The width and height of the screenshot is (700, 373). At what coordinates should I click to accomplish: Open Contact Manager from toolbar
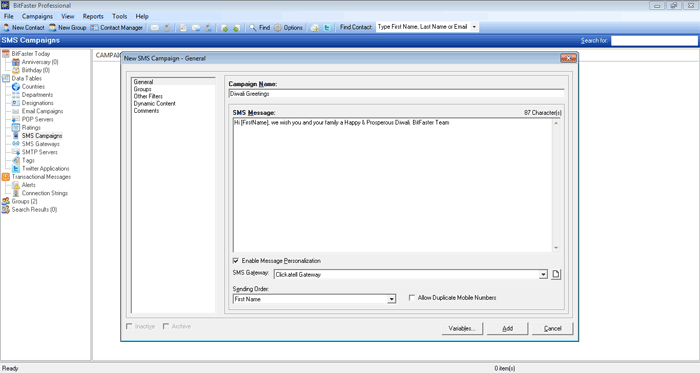click(x=117, y=28)
